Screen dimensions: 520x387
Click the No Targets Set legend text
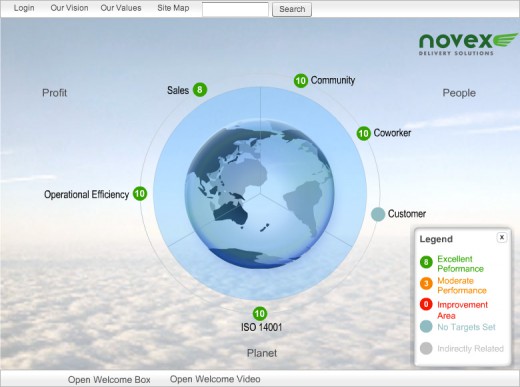(x=466, y=327)
